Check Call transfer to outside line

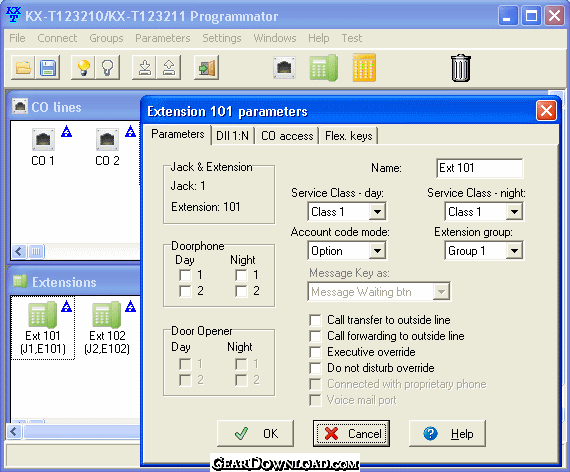[315, 320]
